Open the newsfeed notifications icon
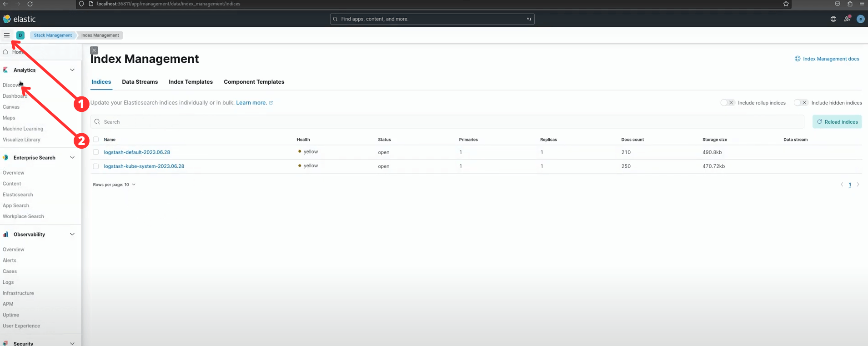868x346 pixels. click(847, 19)
